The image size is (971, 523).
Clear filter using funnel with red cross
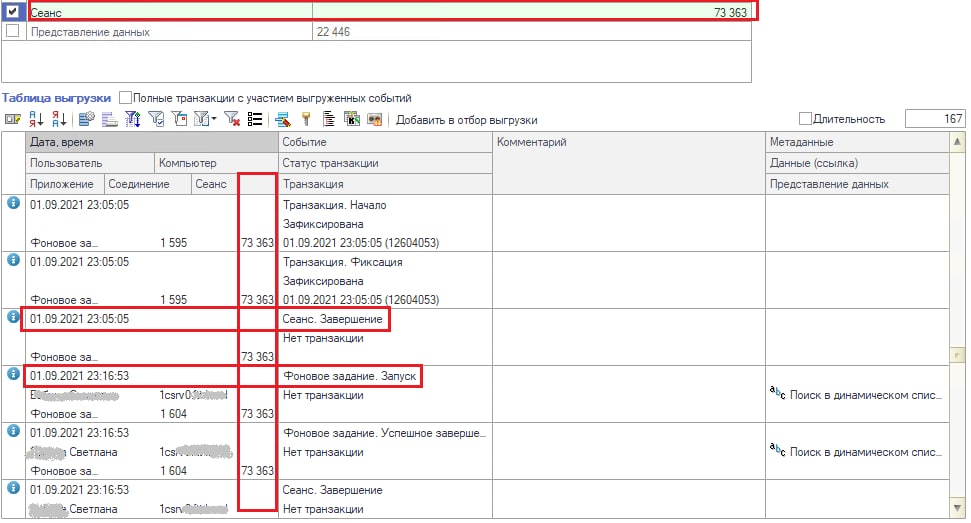pos(232,119)
